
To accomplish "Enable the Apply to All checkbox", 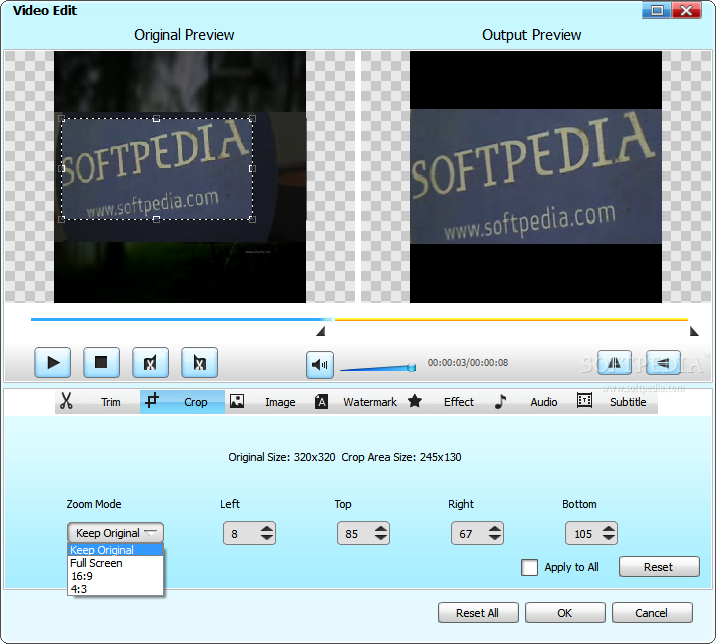I will click(x=529, y=567).
